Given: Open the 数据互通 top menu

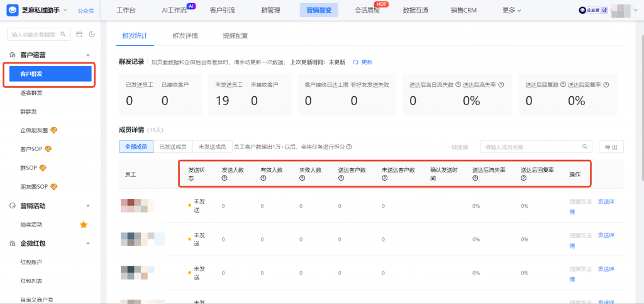Looking at the screenshot, I should [416, 11].
